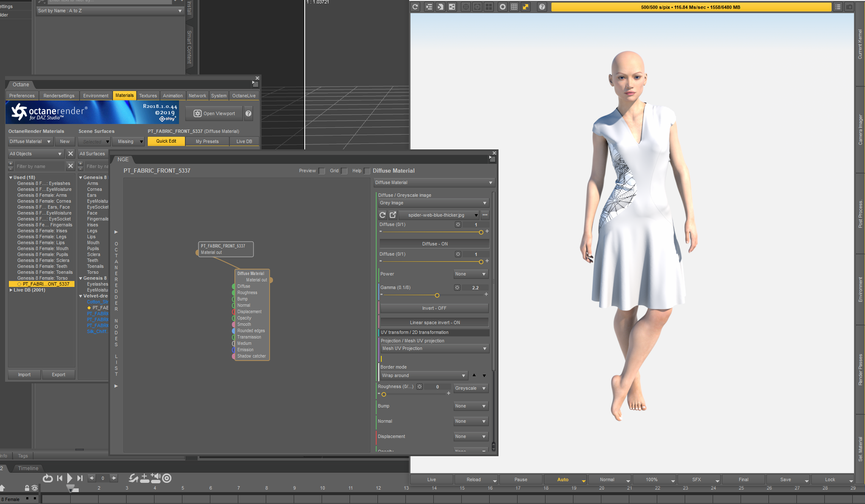This screenshot has width=865, height=504.
Task: Click the Gamma slider handle
Action: point(437,295)
